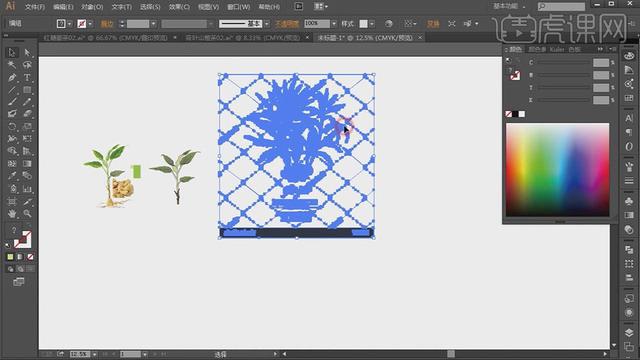Select the Rectangle tool
The height and width of the screenshot is (360, 640).
(x=27, y=90)
